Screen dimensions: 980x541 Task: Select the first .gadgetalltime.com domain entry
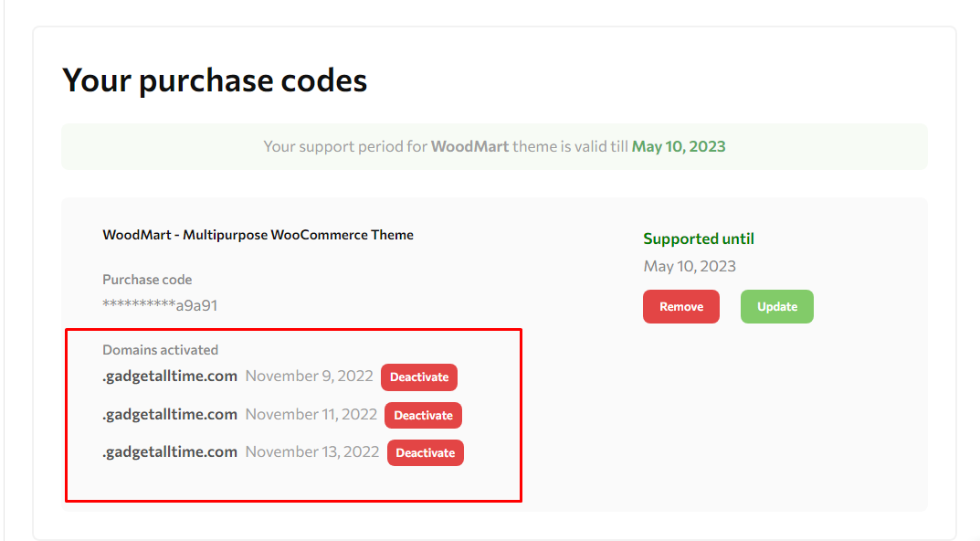point(170,377)
